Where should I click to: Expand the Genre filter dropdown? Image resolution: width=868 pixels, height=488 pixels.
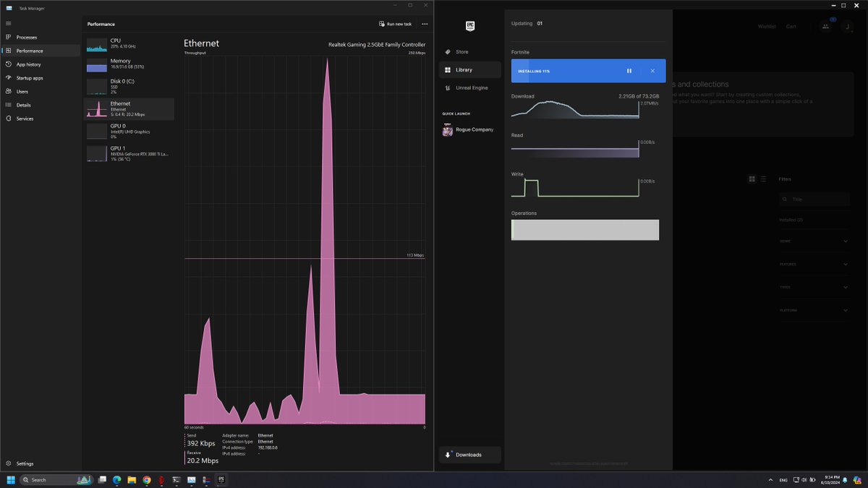pyautogui.click(x=814, y=241)
